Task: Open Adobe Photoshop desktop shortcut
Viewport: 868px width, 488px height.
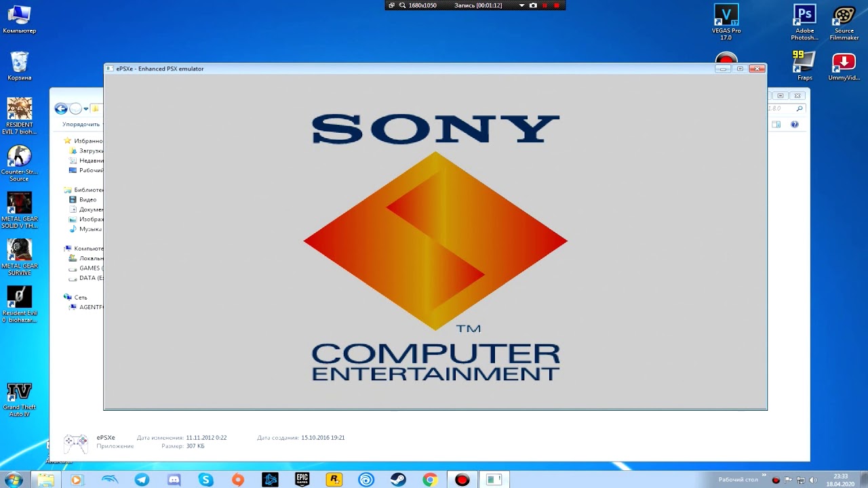Action: (804, 22)
